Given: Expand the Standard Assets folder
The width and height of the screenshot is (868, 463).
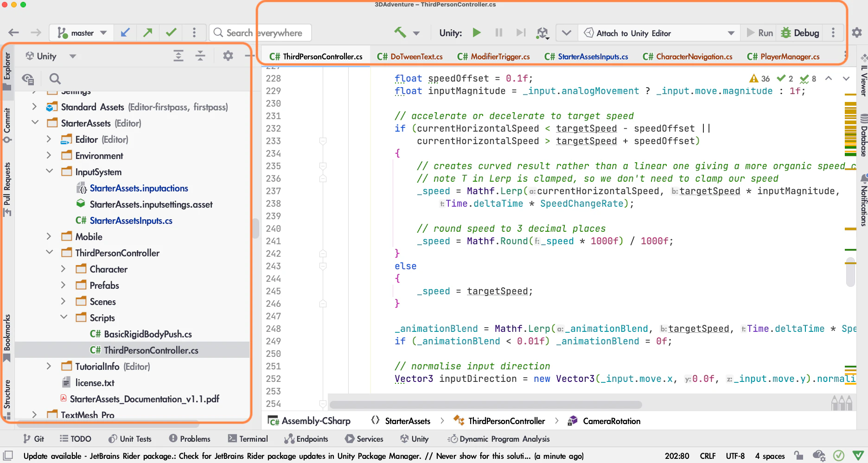Looking at the screenshot, I should (x=34, y=107).
